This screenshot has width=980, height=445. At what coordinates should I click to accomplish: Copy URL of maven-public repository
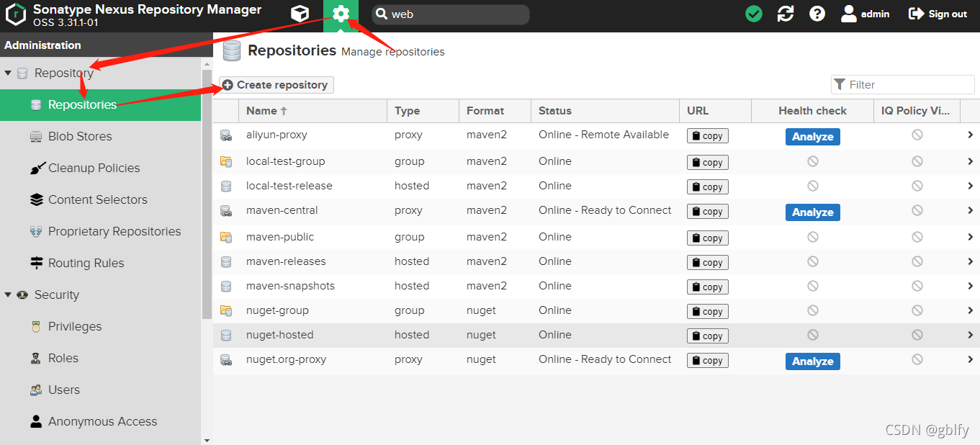coord(707,238)
